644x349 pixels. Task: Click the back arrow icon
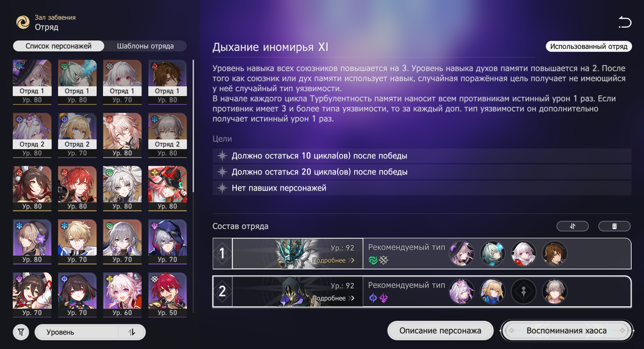pyautogui.click(x=625, y=22)
